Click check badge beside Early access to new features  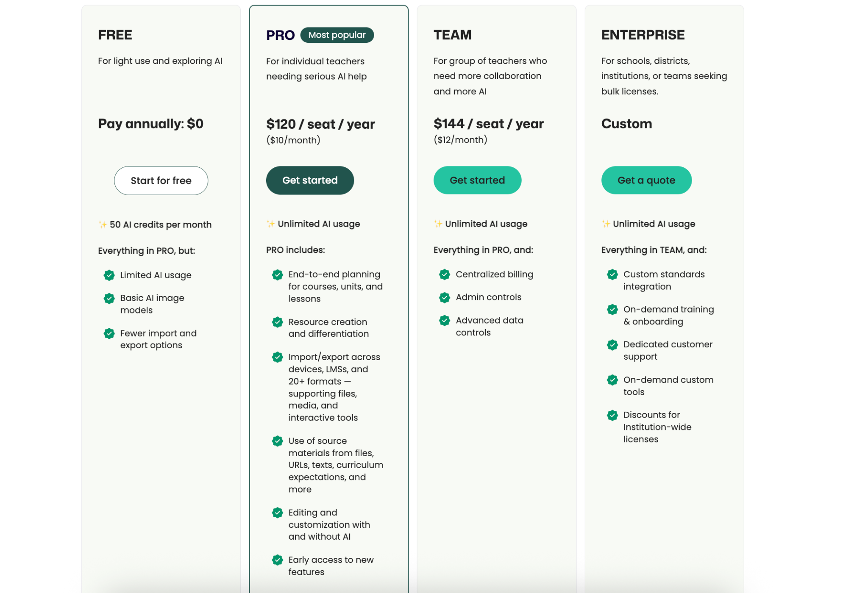point(277,560)
